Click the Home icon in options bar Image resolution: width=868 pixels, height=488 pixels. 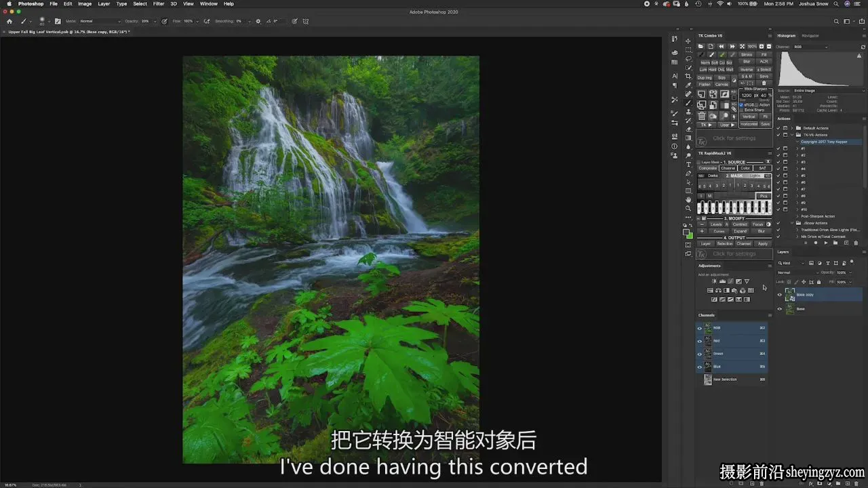click(9, 21)
